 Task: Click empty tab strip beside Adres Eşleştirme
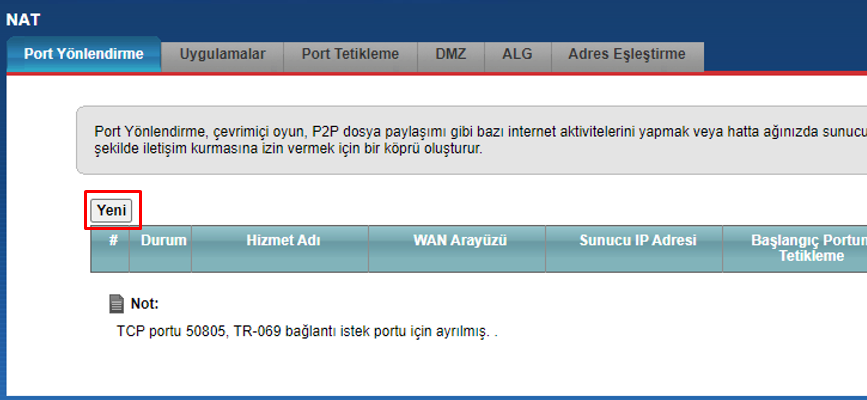click(x=785, y=55)
